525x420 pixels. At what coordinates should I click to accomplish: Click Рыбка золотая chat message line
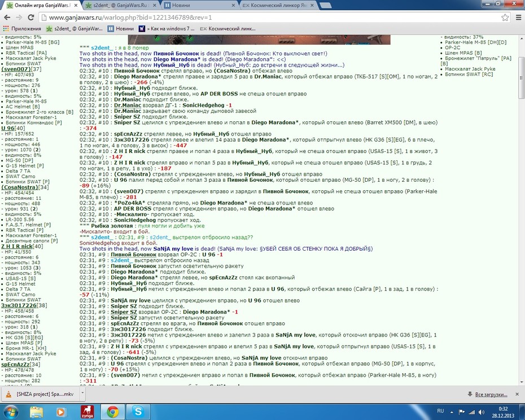[142, 226]
